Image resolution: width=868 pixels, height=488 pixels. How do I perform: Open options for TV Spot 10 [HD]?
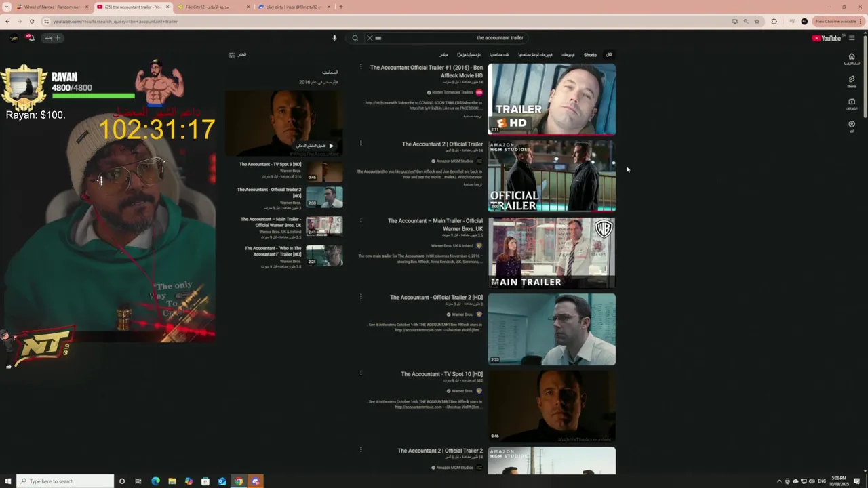[x=361, y=373]
